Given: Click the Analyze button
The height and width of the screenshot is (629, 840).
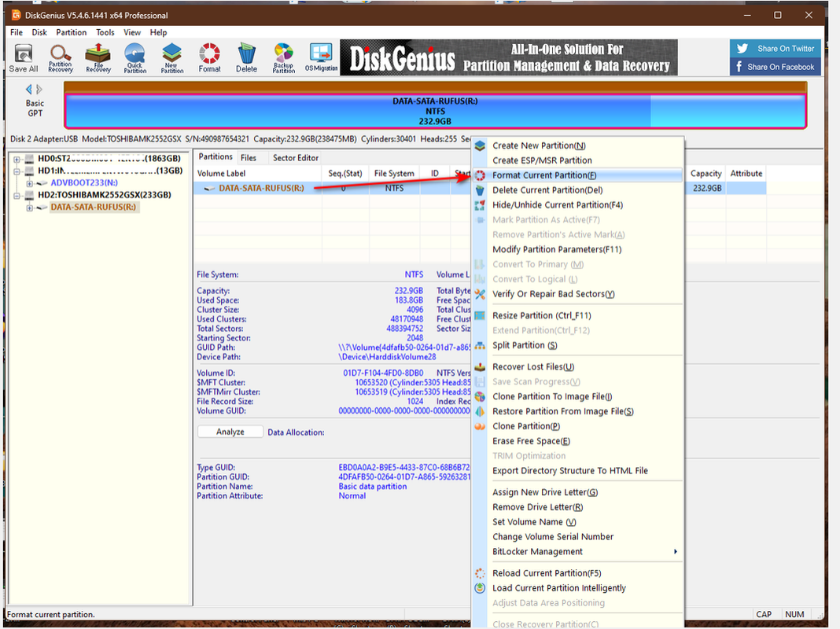Looking at the screenshot, I should [230, 432].
